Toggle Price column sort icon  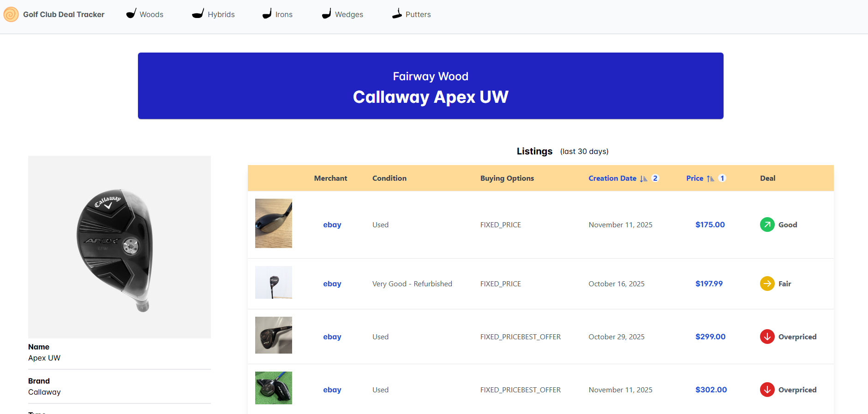(x=710, y=178)
